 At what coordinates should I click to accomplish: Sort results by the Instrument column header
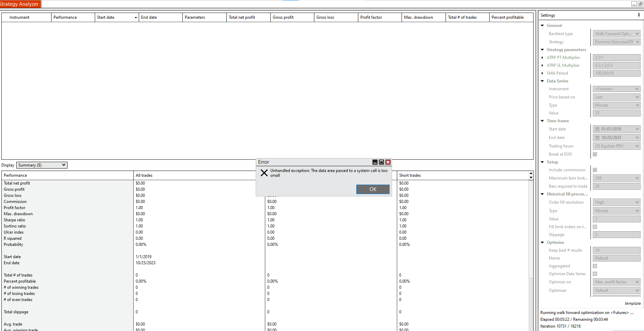[26, 17]
